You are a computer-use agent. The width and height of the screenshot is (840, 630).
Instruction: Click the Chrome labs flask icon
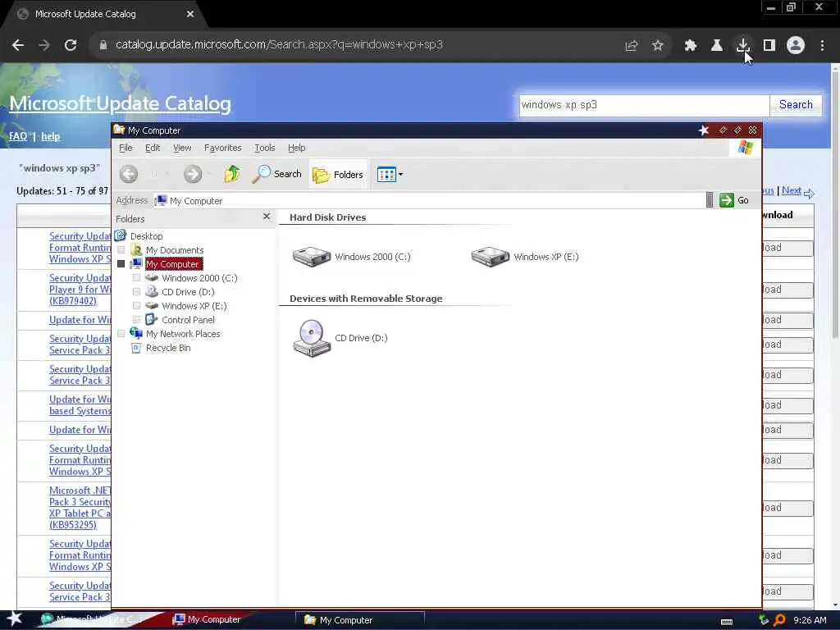(716, 46)
